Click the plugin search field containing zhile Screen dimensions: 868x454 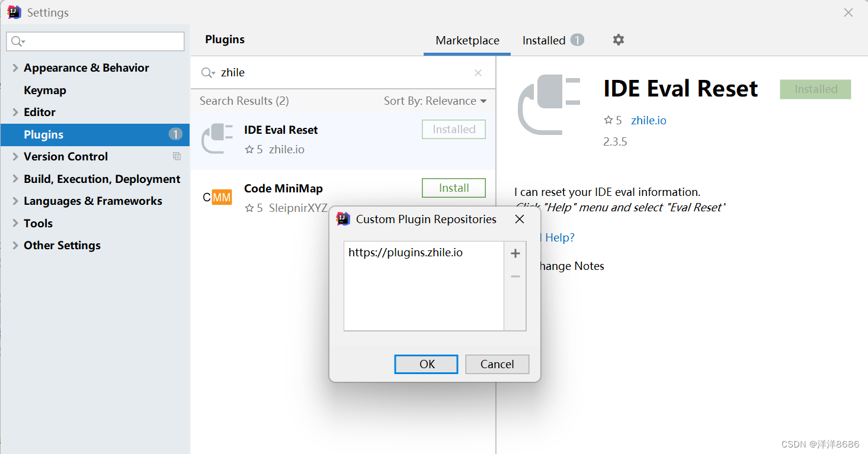[x=344, y=73]
